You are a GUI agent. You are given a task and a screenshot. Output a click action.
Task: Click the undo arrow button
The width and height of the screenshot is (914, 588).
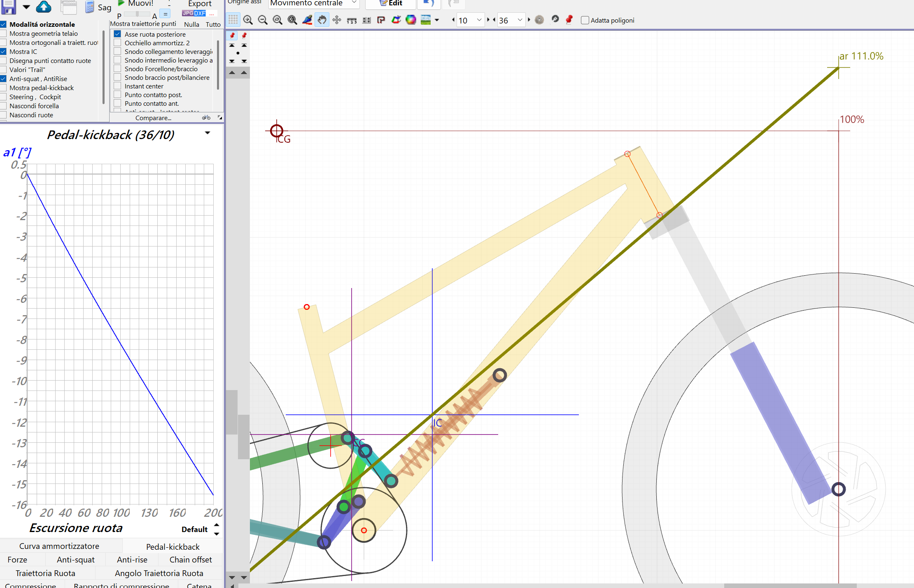(429, 4)
